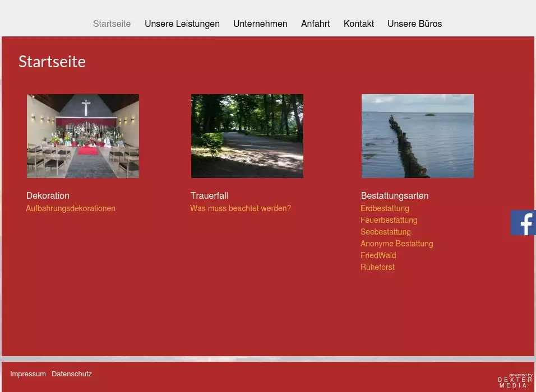Viewport: 536px width, 392px height.
Task: Open Impressum in the footer
Action: coord(28,374)
